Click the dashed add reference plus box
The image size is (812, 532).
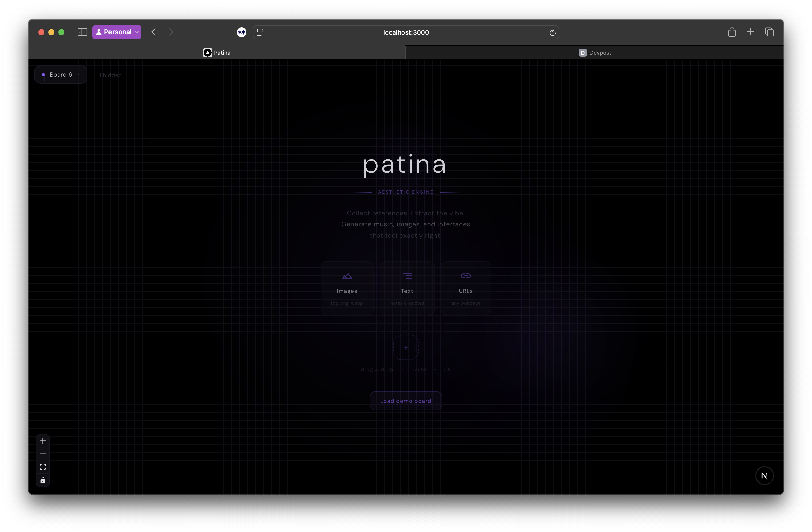(x=406, y=348)
